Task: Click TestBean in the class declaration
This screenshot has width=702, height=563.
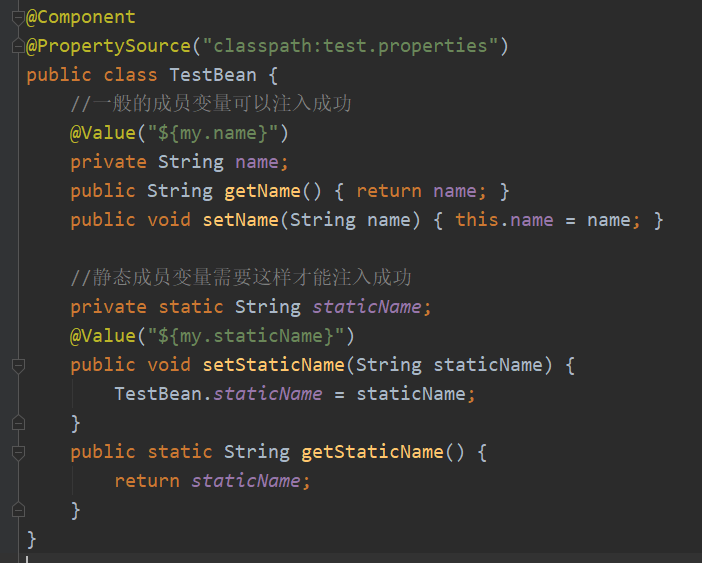Action: click(x=213, y=75)
